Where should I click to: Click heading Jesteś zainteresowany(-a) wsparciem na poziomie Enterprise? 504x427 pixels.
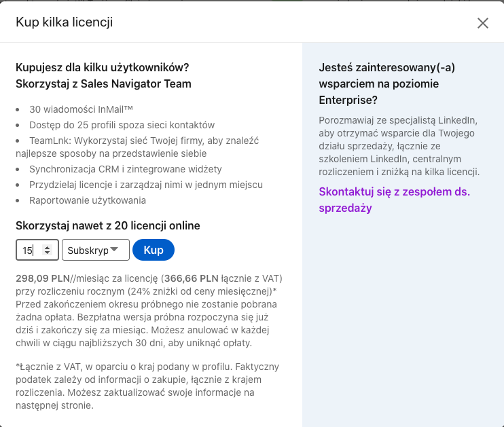pyautogui.click(x=386, y=83)
